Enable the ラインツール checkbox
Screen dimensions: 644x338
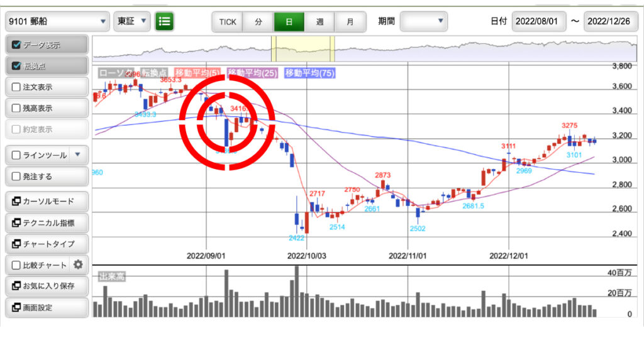(x=16, y=155)
